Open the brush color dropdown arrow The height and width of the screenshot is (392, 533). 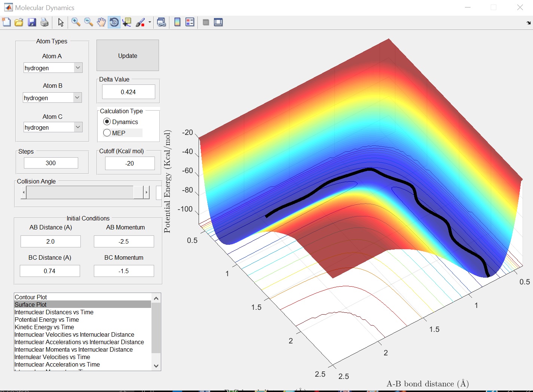[150, 22]
